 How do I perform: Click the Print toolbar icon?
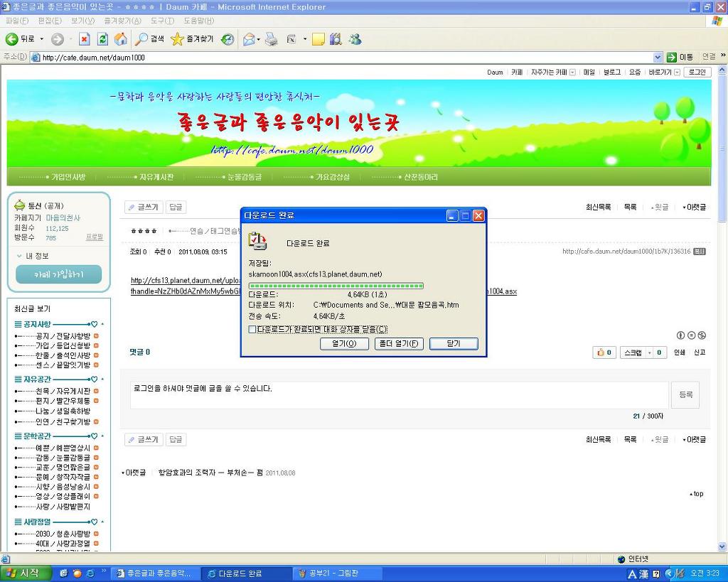click(x=271, y=40)
